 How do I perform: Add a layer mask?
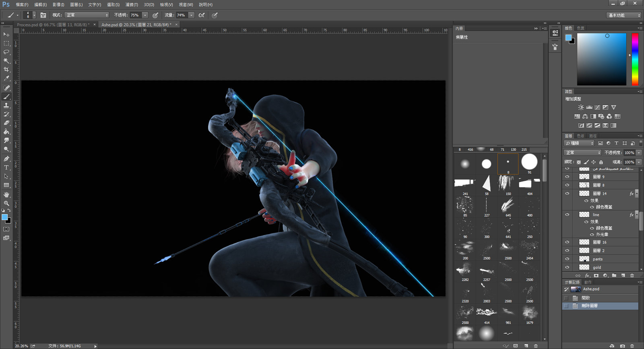pyautogui.click(x=596, y=276)
